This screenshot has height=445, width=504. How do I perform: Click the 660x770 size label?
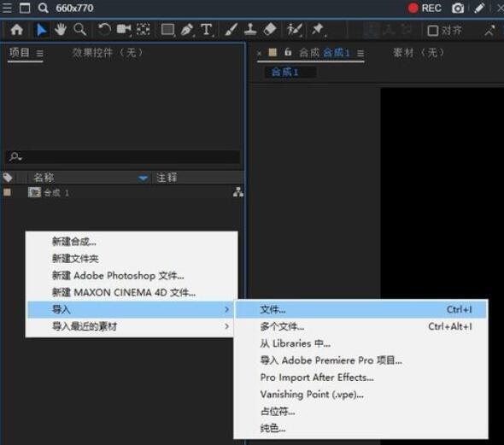point(74,8)
